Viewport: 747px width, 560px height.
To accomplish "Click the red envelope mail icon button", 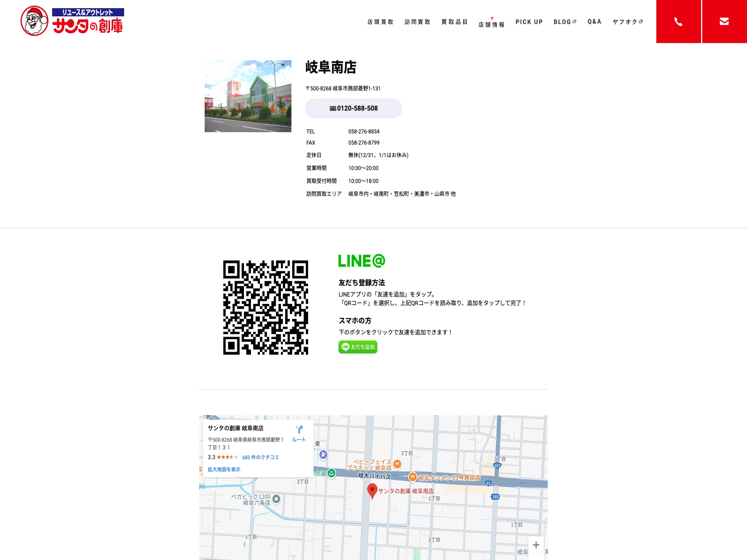I will [x=724, y=21].
